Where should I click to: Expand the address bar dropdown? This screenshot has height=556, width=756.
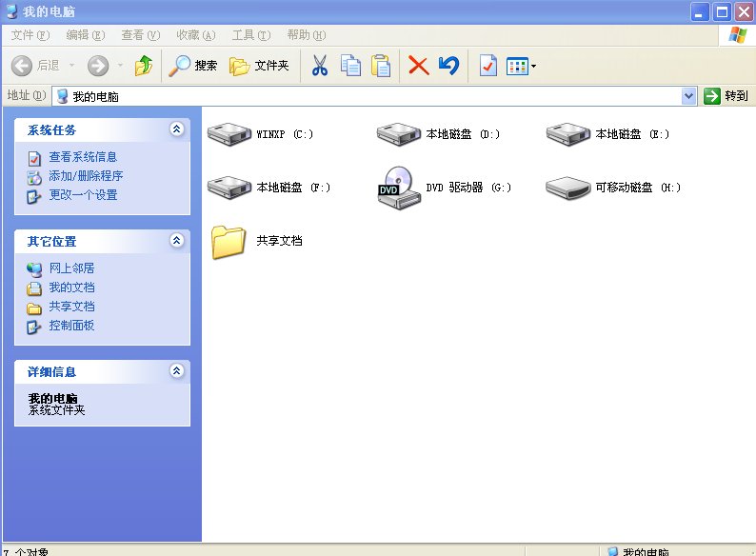(689, 96)
